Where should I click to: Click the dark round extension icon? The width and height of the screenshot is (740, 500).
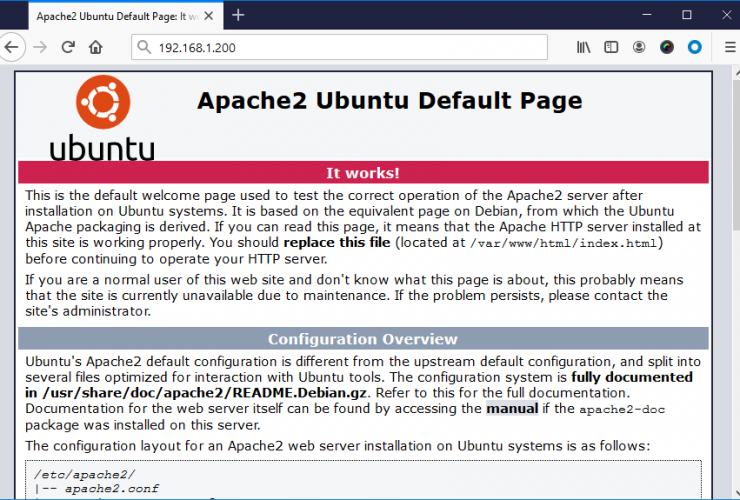[x=667, y=47]
